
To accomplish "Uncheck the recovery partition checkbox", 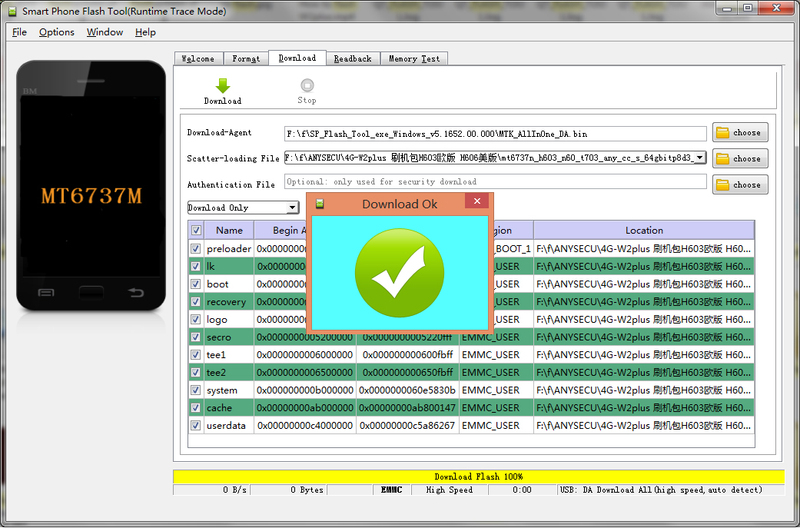I will (x=195, y=301).
